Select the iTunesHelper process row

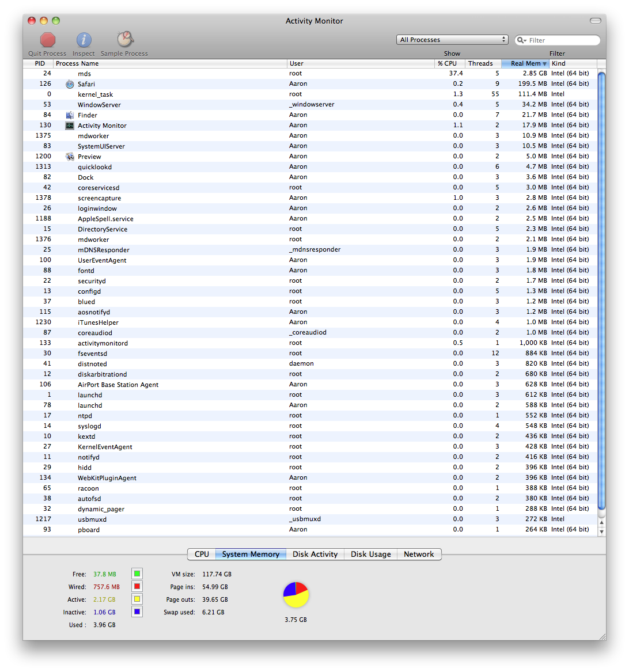point(310,322)
